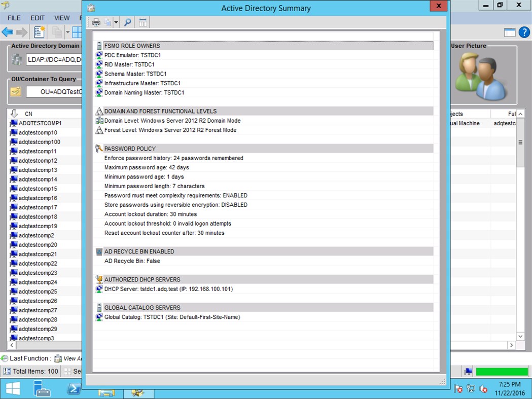Open the FILE menu
This screenshot has width=532, height=399.
pyautogui.click(x=14, y=18)
